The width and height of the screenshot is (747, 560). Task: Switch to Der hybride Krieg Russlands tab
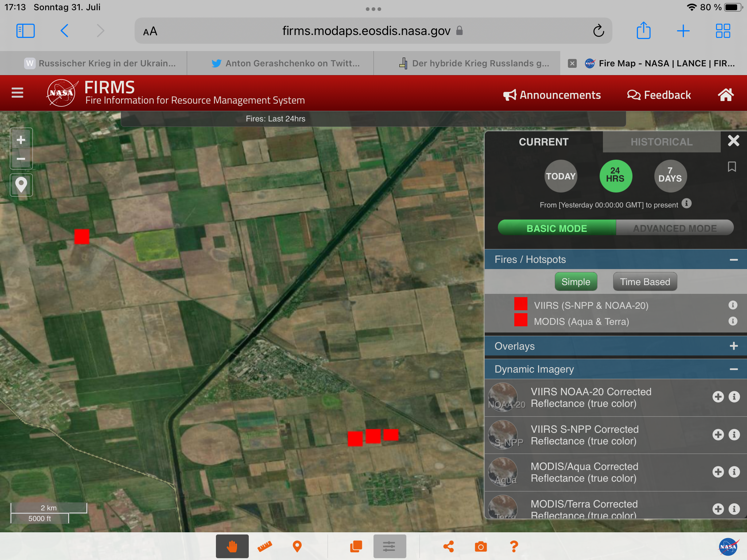click(467, 63)
